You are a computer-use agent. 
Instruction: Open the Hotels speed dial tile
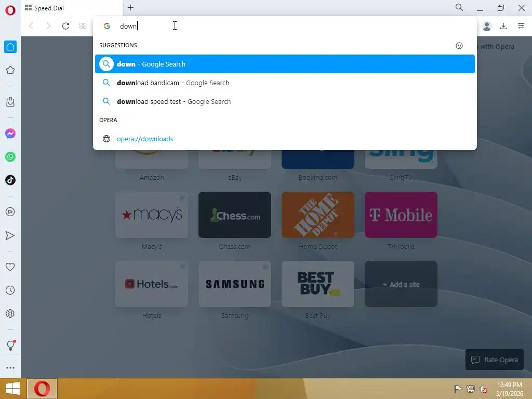(152, 284)
